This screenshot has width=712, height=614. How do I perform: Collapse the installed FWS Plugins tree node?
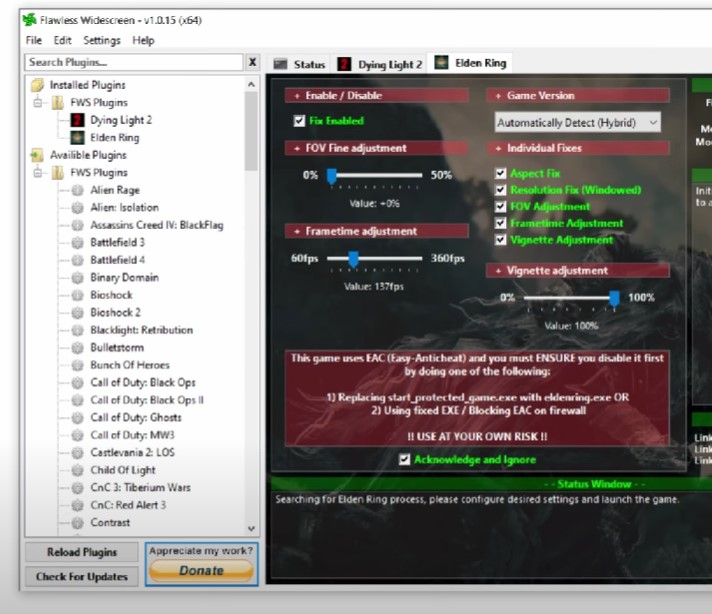tap(38, 103)
